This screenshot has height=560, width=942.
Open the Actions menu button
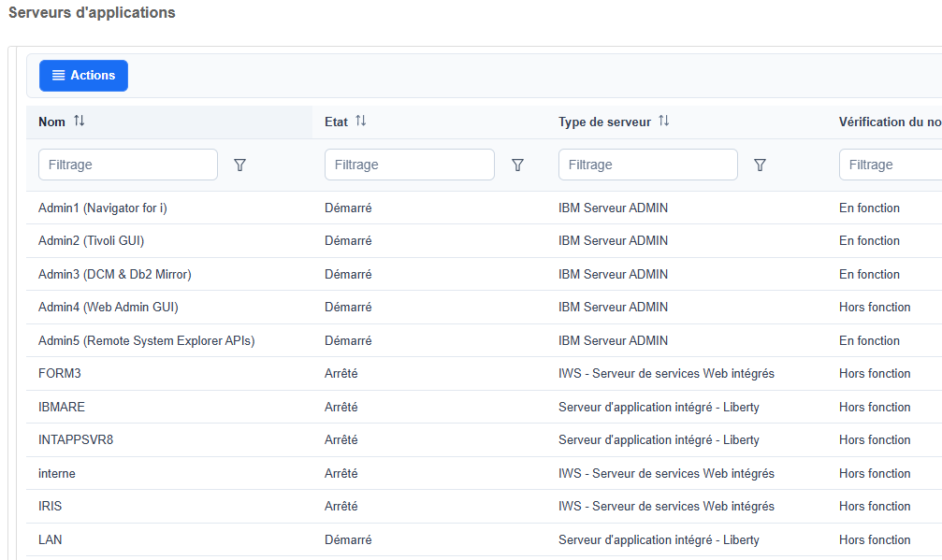coord(83,76)
